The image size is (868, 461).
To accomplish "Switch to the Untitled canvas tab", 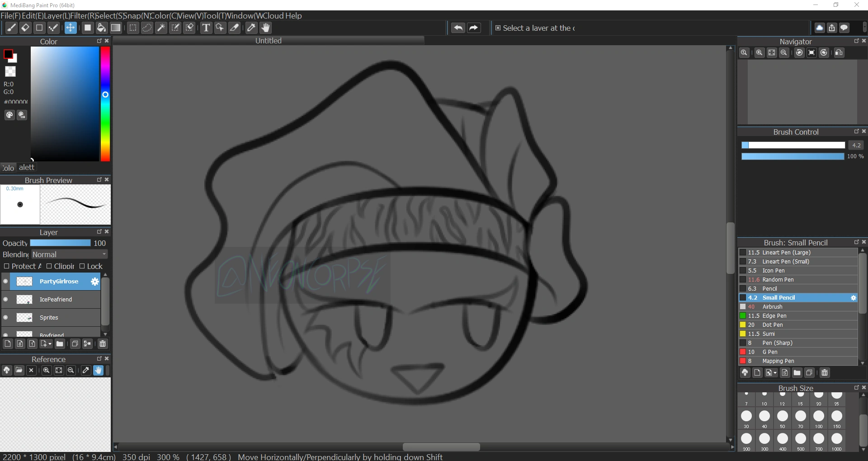I will (x=269, y=40).
